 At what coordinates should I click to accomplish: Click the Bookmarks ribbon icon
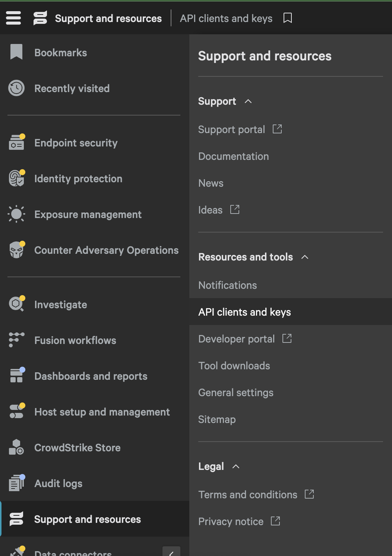click(16, 52)
